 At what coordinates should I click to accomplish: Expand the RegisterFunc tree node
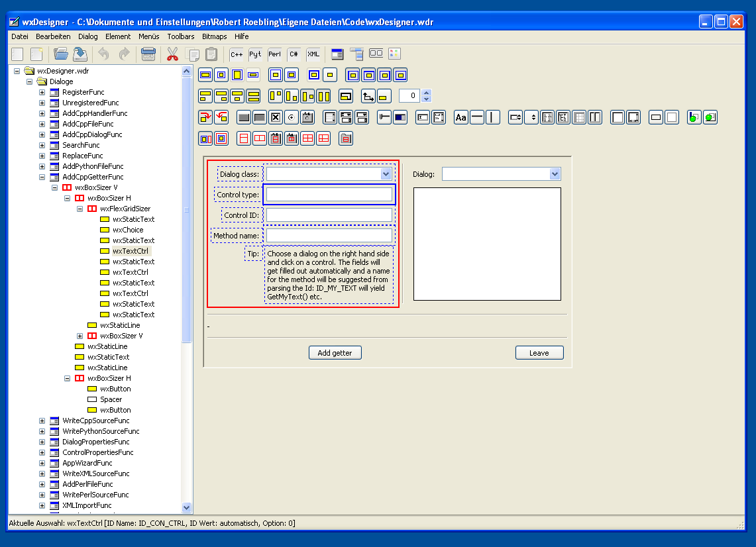pos(42,92)
